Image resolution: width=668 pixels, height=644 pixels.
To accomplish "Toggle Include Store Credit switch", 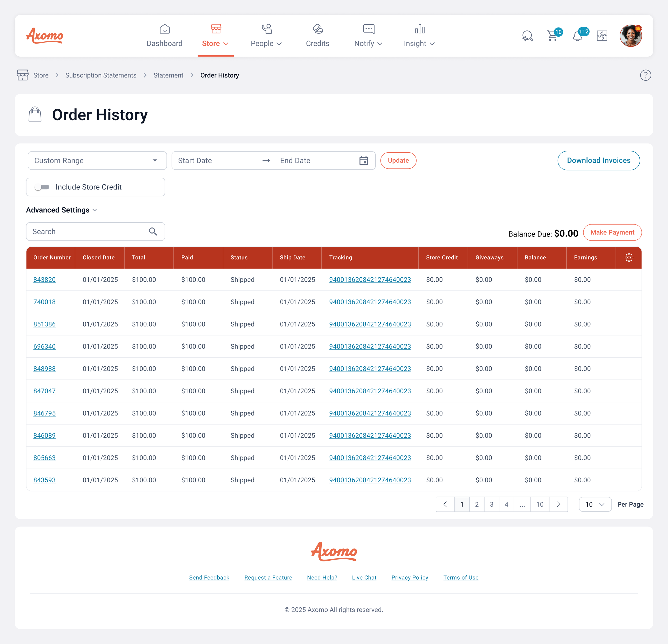I will tap(42, 187).
